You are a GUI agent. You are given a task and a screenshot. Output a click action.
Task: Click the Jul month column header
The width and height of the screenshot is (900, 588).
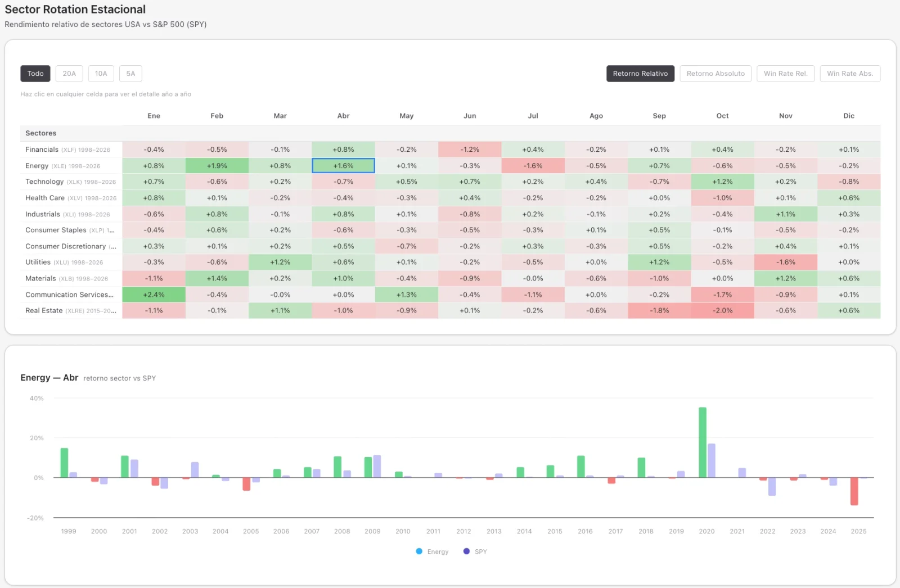pyautogui.click(x=533, y=116)
